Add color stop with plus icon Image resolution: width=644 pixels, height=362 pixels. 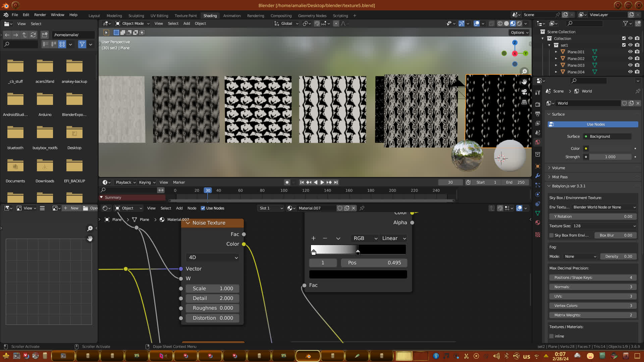pyautogui.click(x=314, y=238)
